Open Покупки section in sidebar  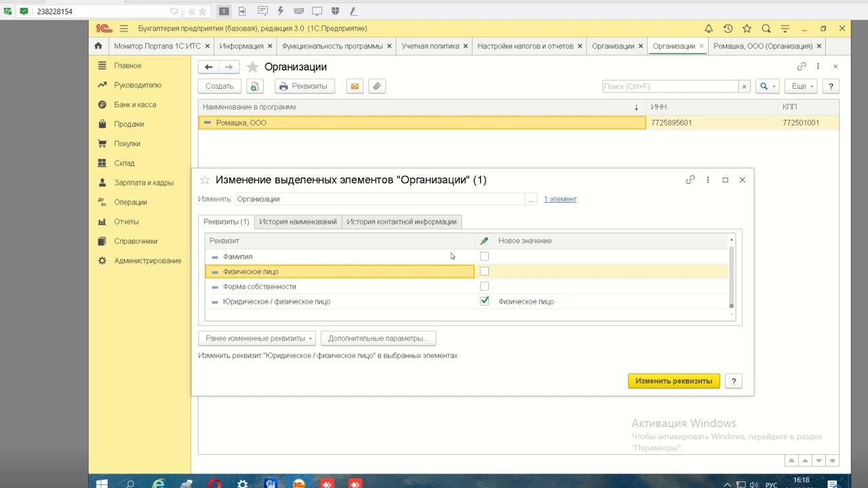[127, 144]
